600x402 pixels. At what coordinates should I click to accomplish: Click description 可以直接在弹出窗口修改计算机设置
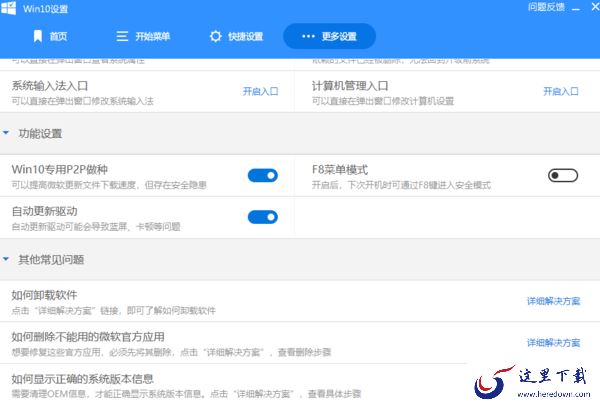click(x=383, y=101)
